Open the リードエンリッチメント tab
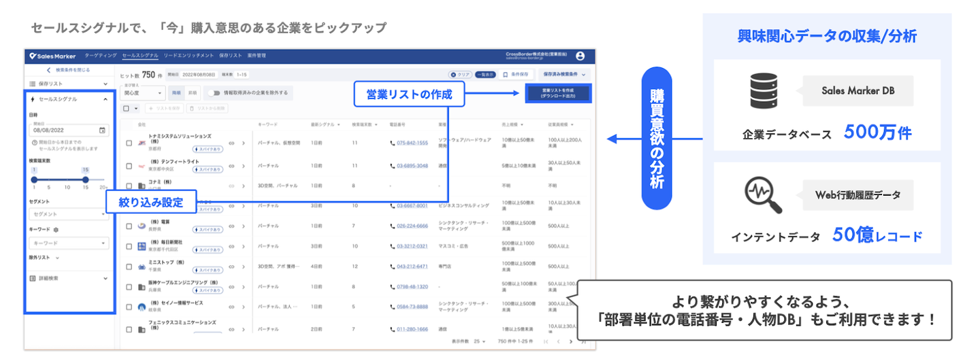This screenshot has width=980, height=359. click(x=189, y=56)
